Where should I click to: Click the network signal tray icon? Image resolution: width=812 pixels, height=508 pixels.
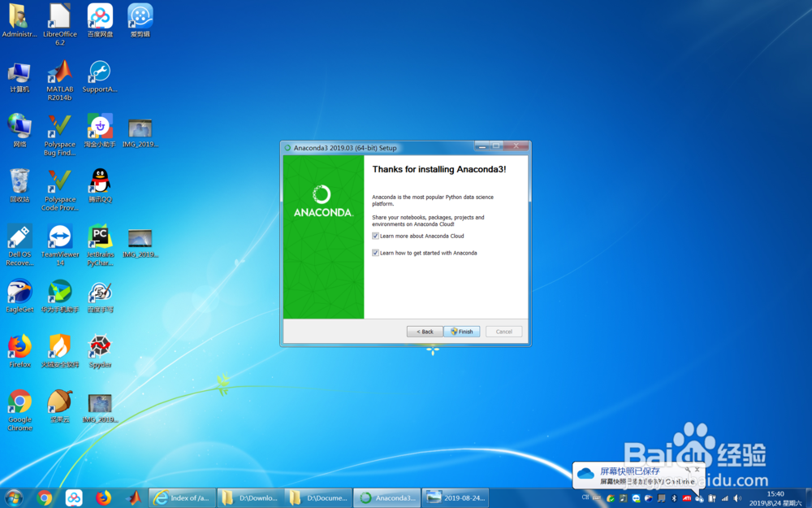(725, 498)
